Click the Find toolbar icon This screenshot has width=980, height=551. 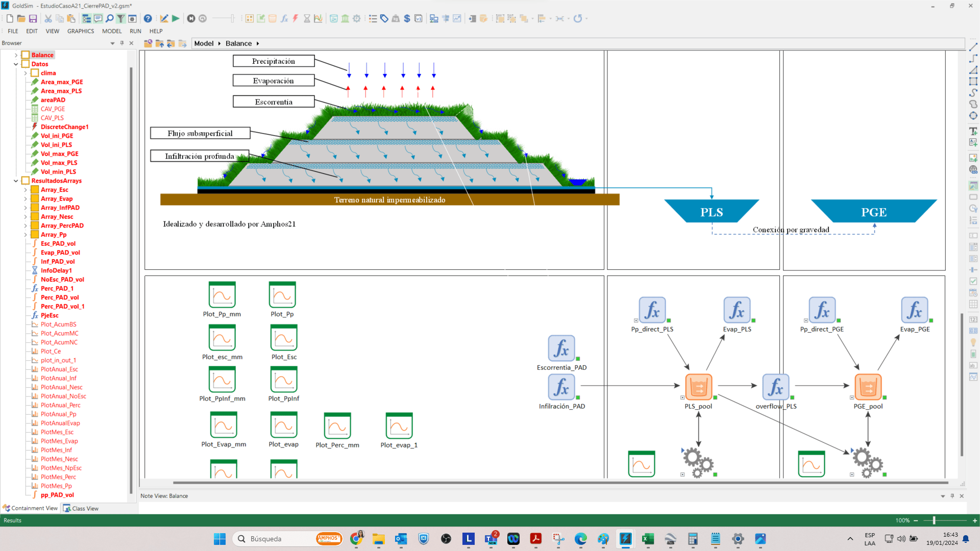click(x=109, y=18)
